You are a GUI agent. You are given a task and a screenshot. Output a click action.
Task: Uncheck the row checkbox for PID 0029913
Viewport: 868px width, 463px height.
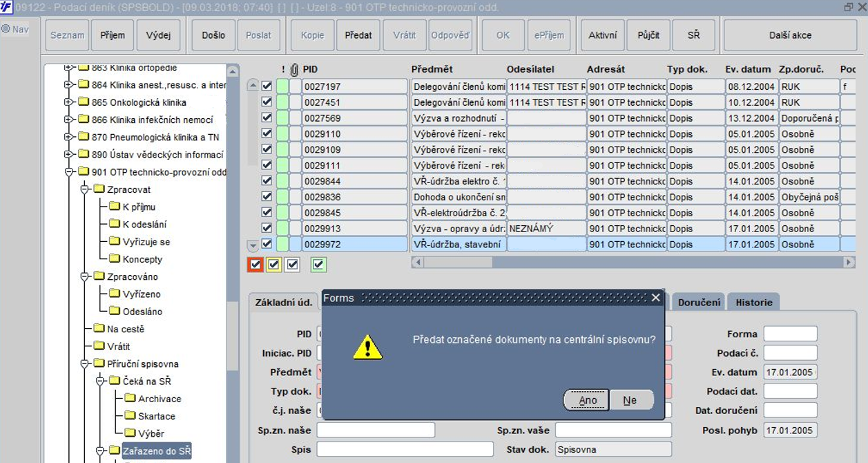pos(267,228)
